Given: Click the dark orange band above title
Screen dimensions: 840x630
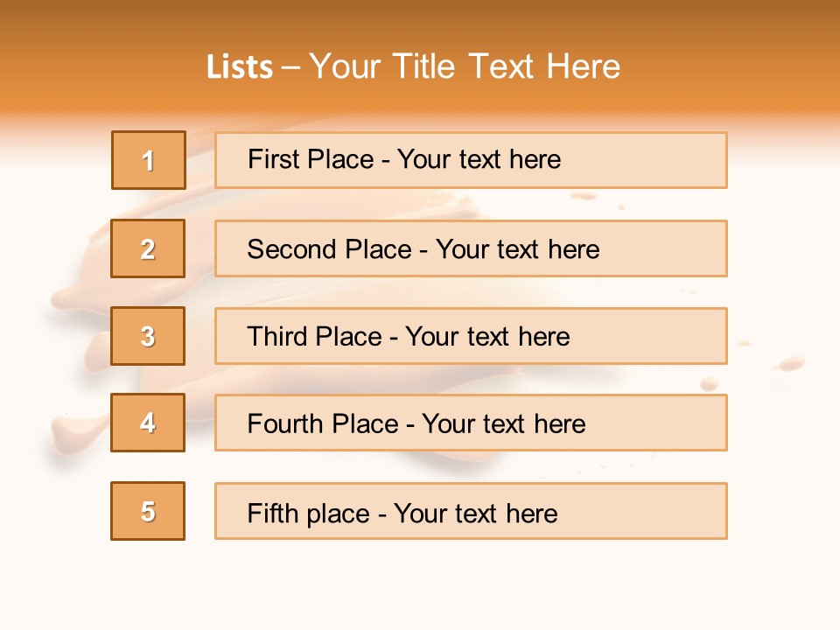Looking at the screenshot, I should (x=420, y=17).
